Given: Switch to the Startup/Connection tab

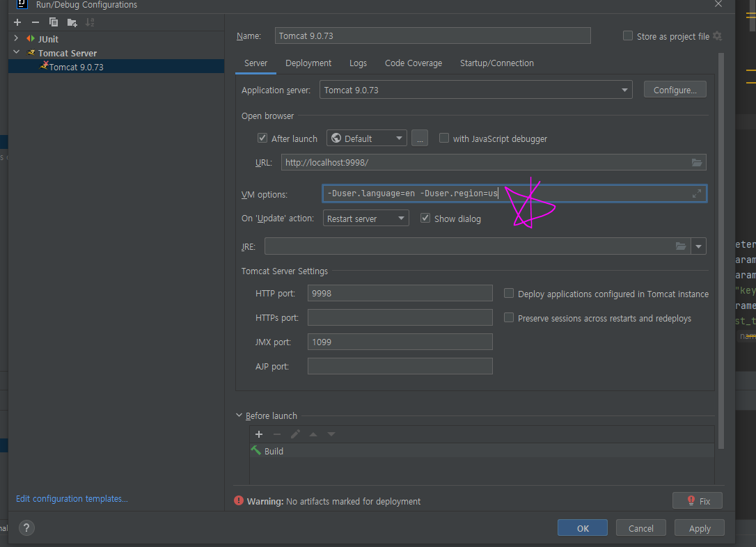Looking at the screenshot, I should click(496, 63).
